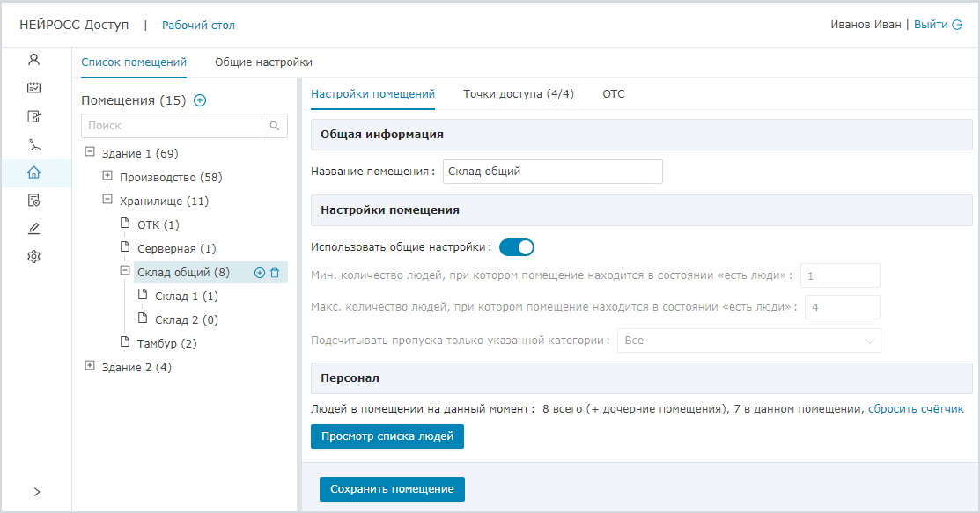Toggle the Использовать общие настройки switch
Screen dimensions: 980x513
[x=517, y=247]
